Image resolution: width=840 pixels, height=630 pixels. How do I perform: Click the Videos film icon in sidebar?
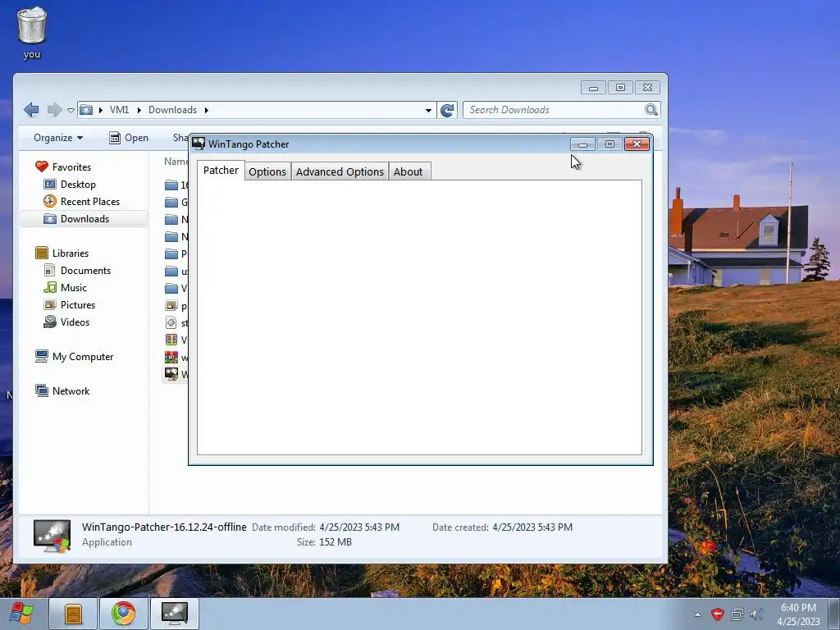pos(50,322)
